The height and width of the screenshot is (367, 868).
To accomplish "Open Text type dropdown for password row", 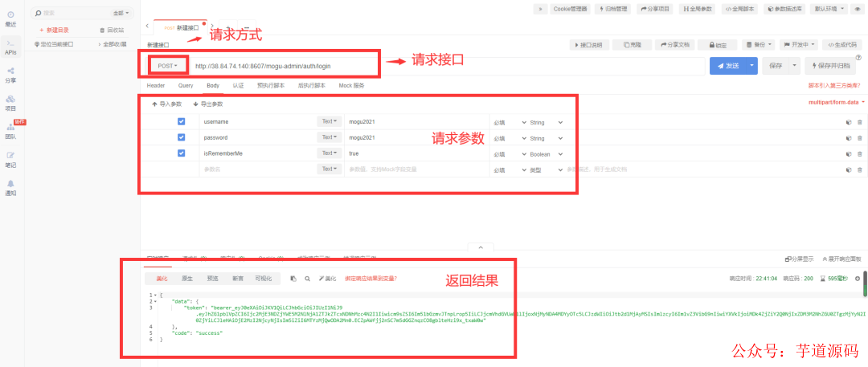I will coord(328,137).
